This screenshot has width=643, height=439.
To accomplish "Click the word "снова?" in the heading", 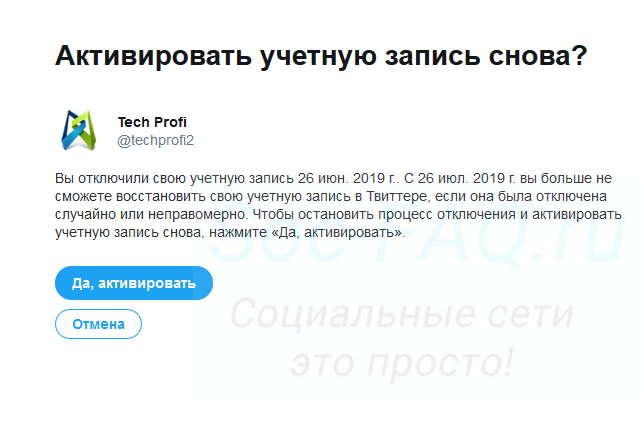I will coord(537,56).
